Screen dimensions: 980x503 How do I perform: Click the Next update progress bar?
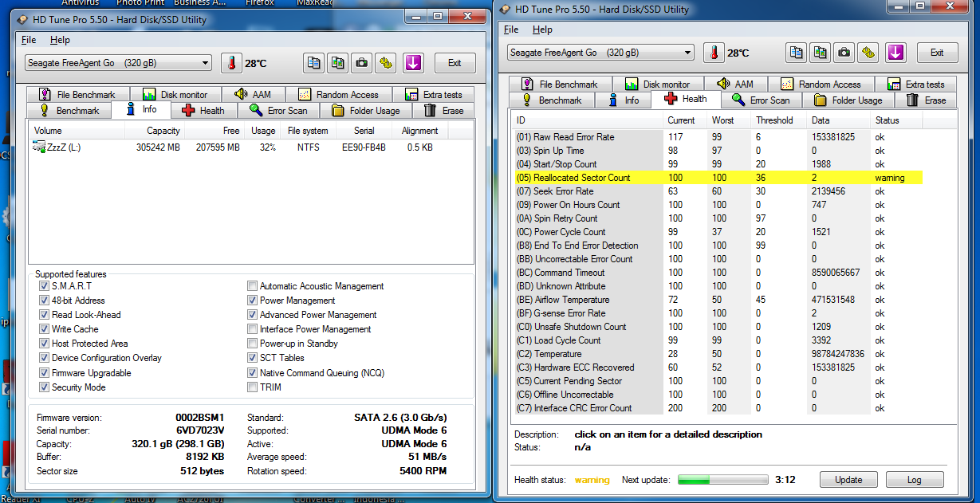723,480
